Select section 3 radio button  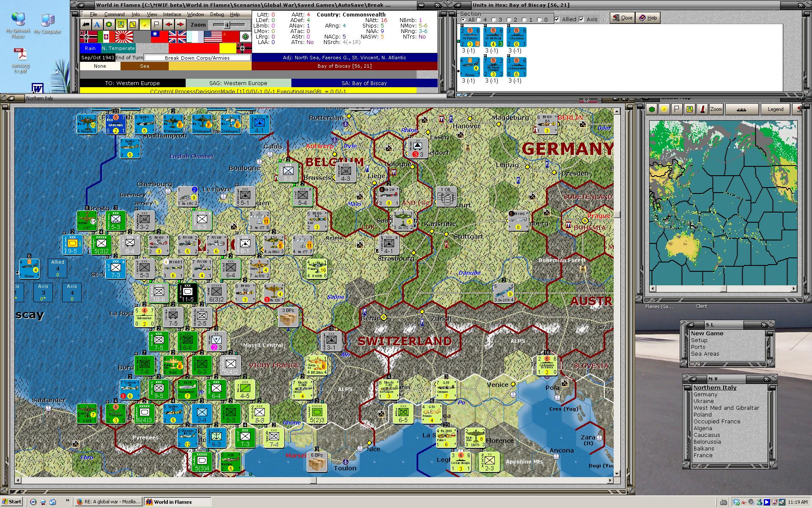(494, 19)
